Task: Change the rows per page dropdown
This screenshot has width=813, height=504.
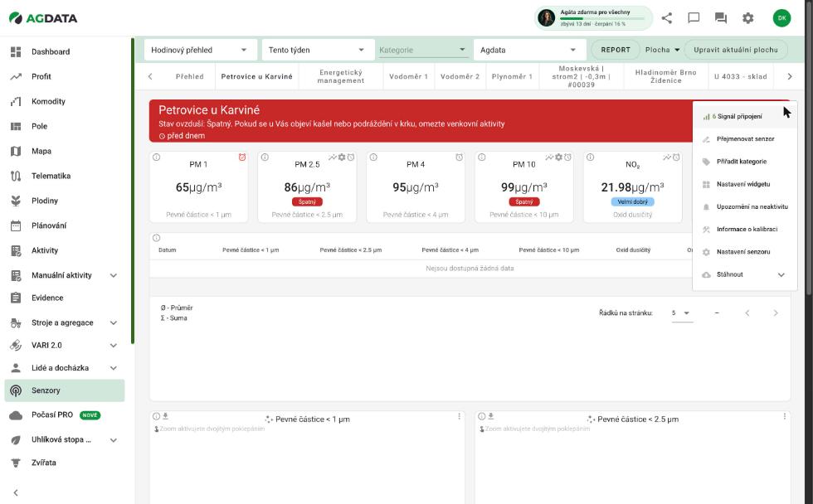Action: 682,313
